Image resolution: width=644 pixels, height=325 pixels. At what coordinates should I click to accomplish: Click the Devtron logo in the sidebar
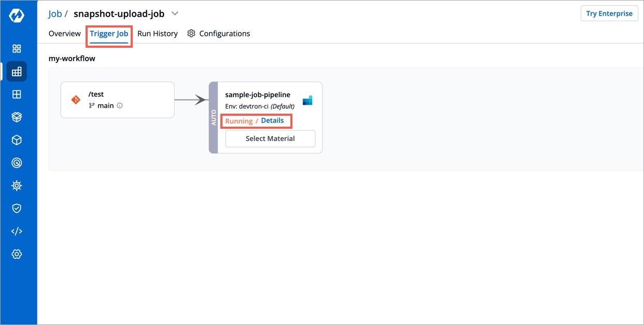[x=17, y=16]
